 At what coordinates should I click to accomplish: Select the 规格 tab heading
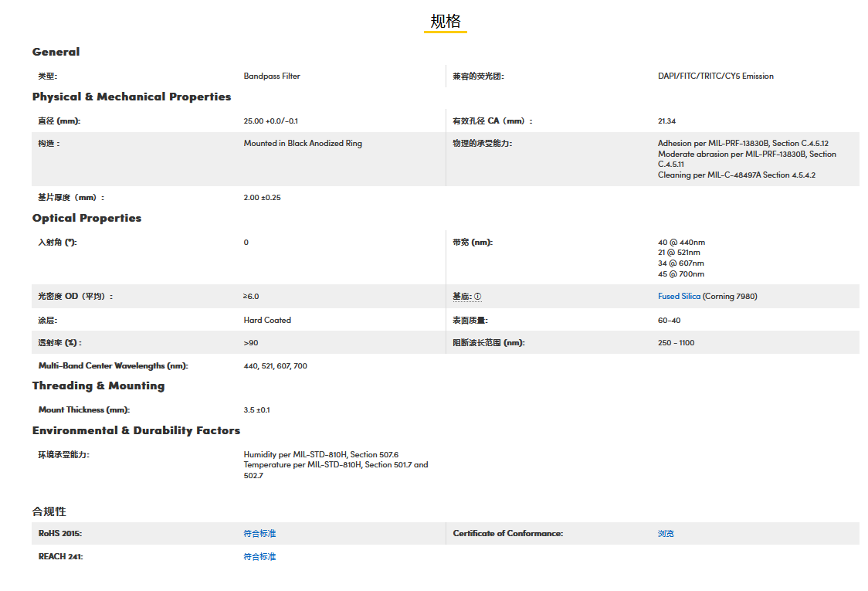tap(446, 22)
